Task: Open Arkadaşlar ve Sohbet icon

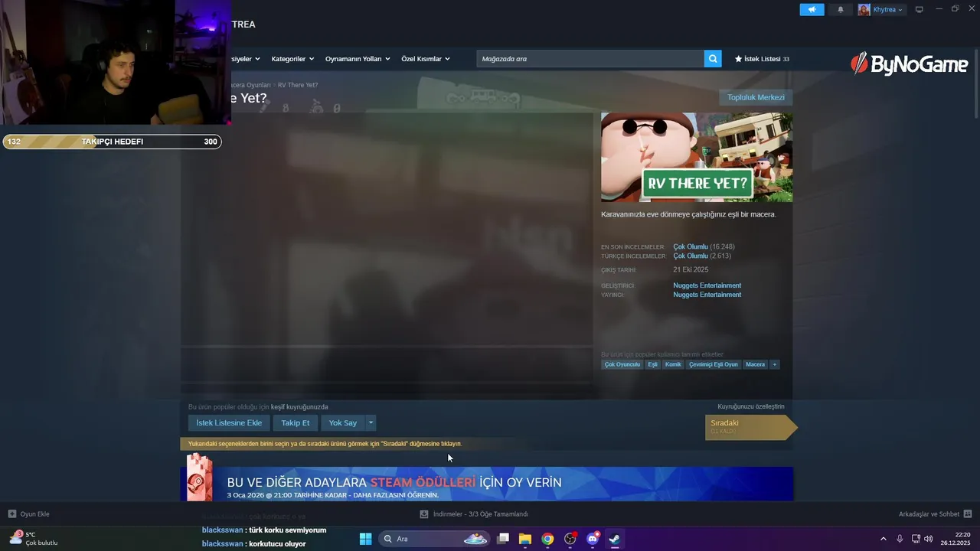Action: point(968,514)
